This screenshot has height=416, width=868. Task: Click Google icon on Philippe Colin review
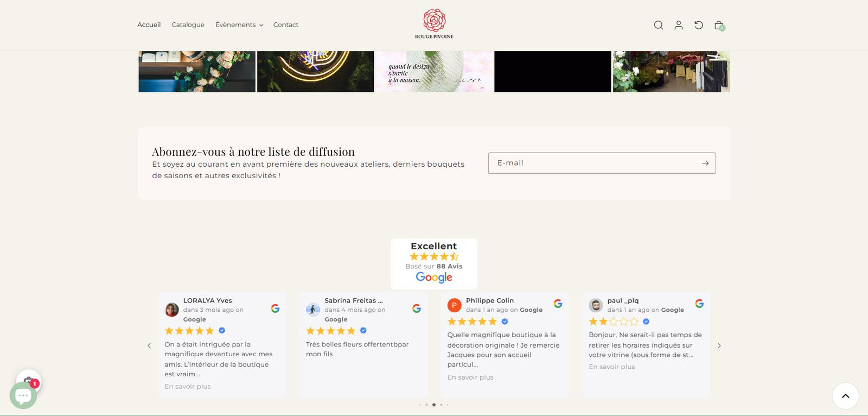pyautogui.click(x=558, y=304)
